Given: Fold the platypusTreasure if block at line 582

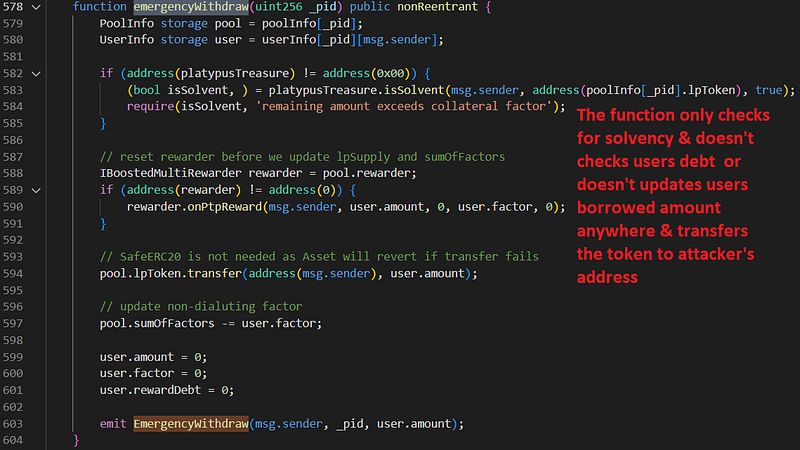Looking at the screenshot, I should coord(37,73).
